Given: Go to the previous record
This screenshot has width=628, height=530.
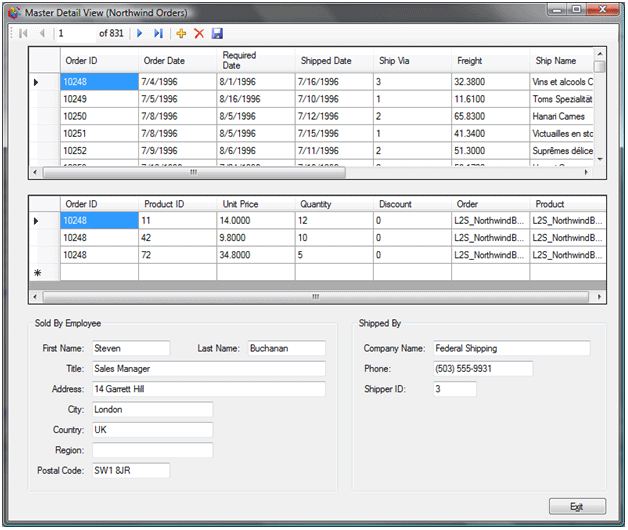Looking at the screenshot, I should (42, 34).
